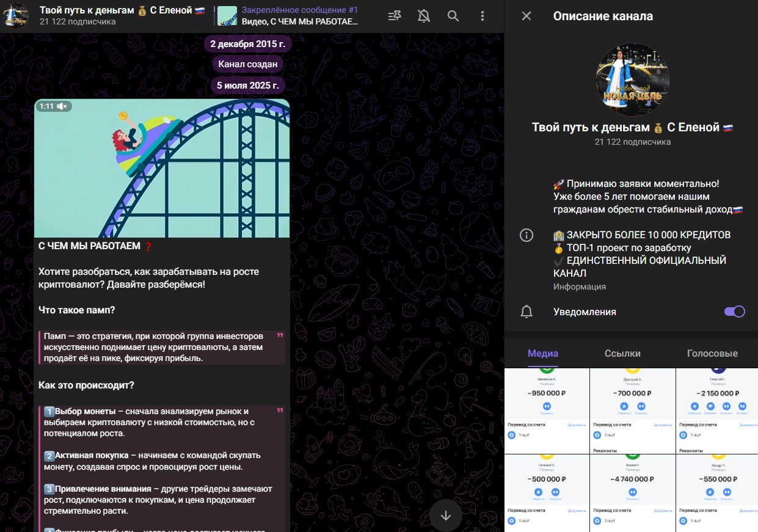Open the three-dot more options menu
758x532 pixels.
[x=483, y=16]
